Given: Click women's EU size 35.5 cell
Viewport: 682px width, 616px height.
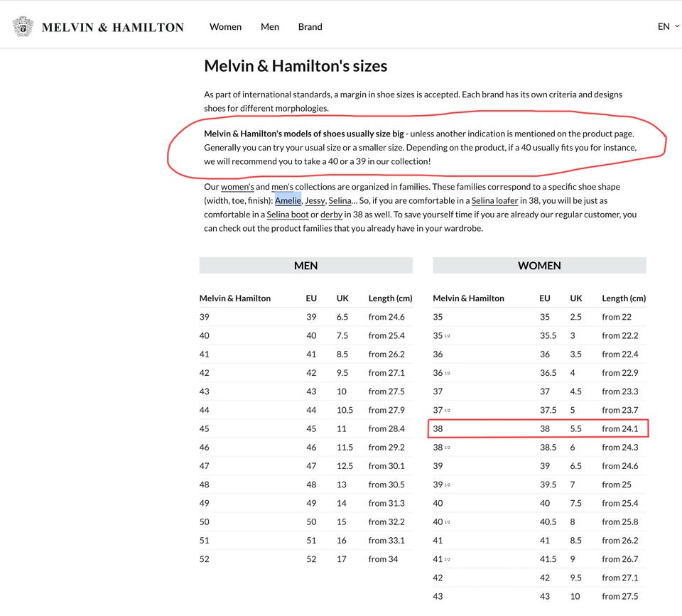Looking at the screenshot, I should pyautogui.click(x=548, y=335).
